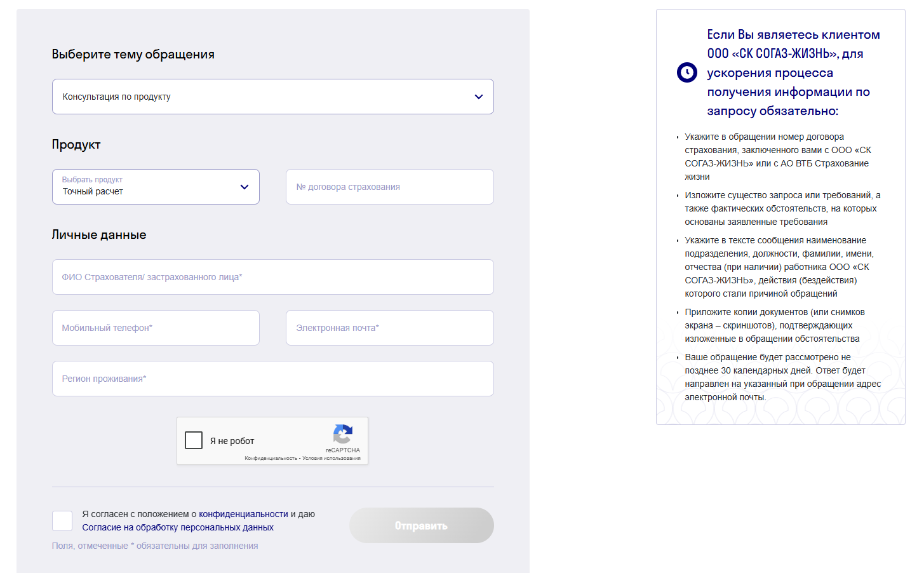Viewport: 924px width, 573px height.
Task: Click the Мобильный телефон input field
Action: pos(156,328)
